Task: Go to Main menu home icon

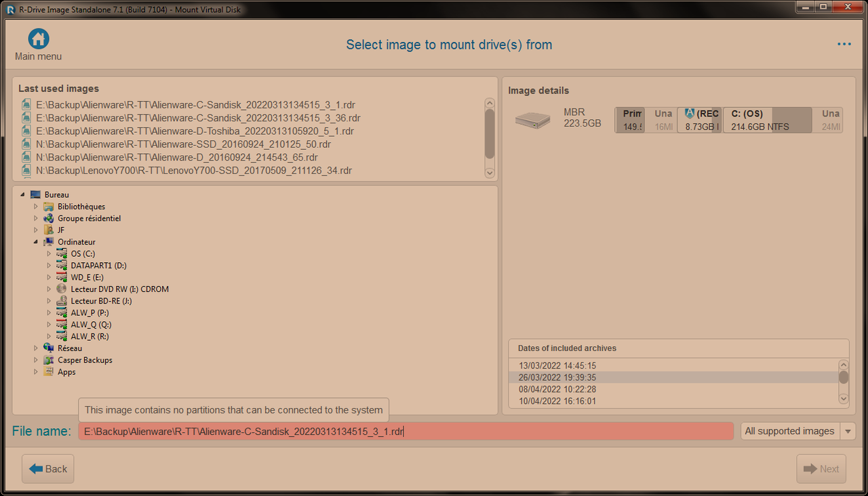Action: (x=38, y=39)
